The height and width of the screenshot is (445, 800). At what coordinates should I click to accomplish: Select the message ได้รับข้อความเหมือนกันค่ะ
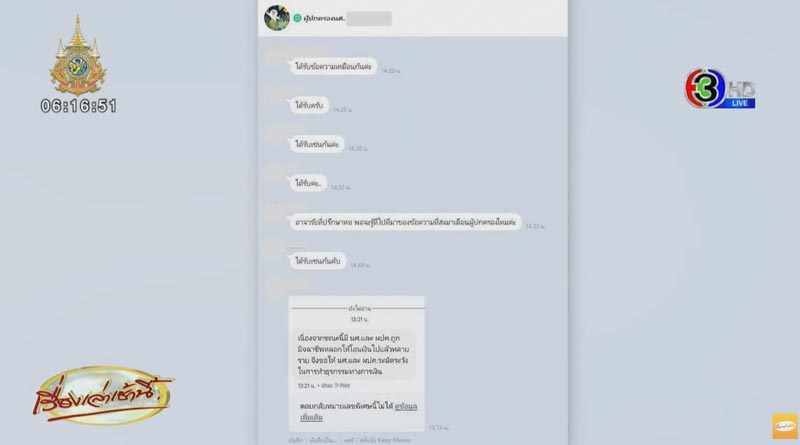pos(334,66)
